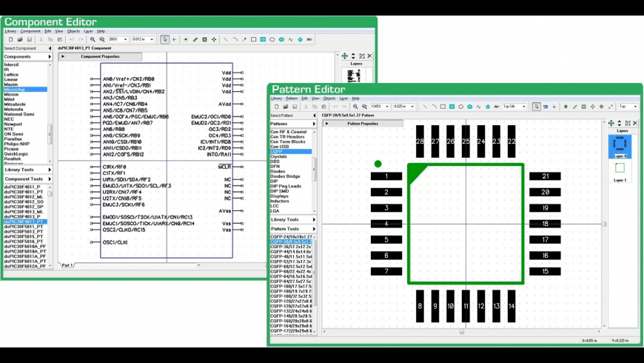
Task: Open the Top side dropdown in Pattern Editor
Action: pos(635,107)
